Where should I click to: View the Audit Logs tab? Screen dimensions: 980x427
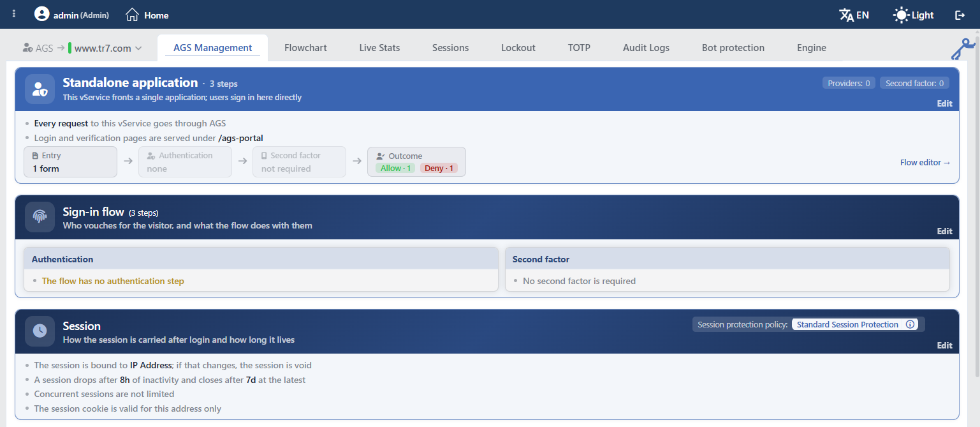tap(646, 48)
